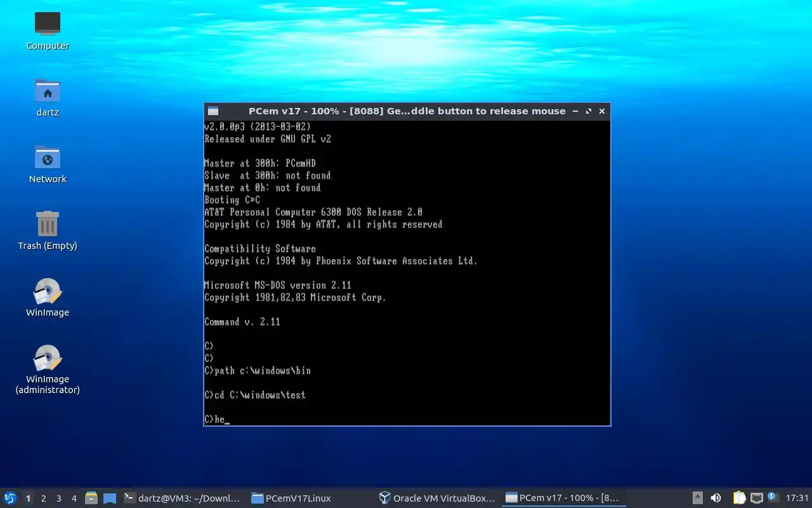Switch to workspace 3 in pager
This screenshot has height=508, width=812.
click(58, 498)
